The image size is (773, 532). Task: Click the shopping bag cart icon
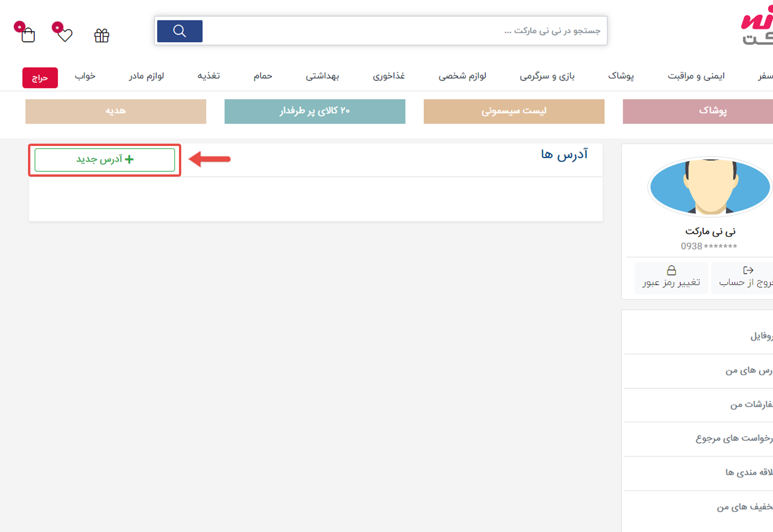point(28,35)
